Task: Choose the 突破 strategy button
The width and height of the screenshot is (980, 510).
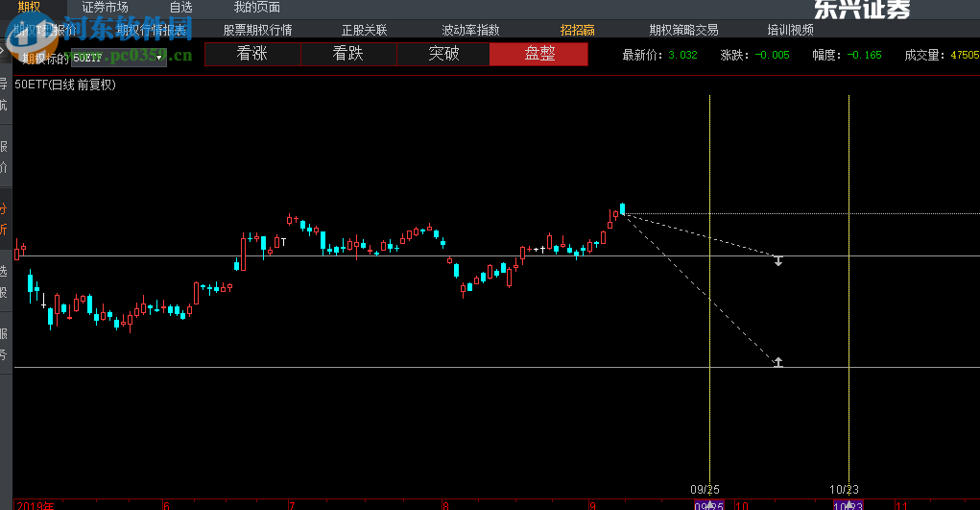Action: click(443, 54)
